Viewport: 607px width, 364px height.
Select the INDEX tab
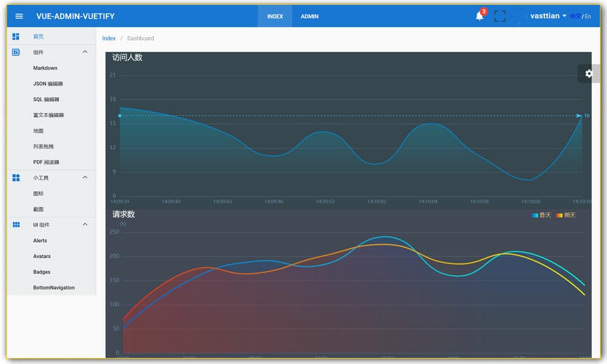pos(274,16)
